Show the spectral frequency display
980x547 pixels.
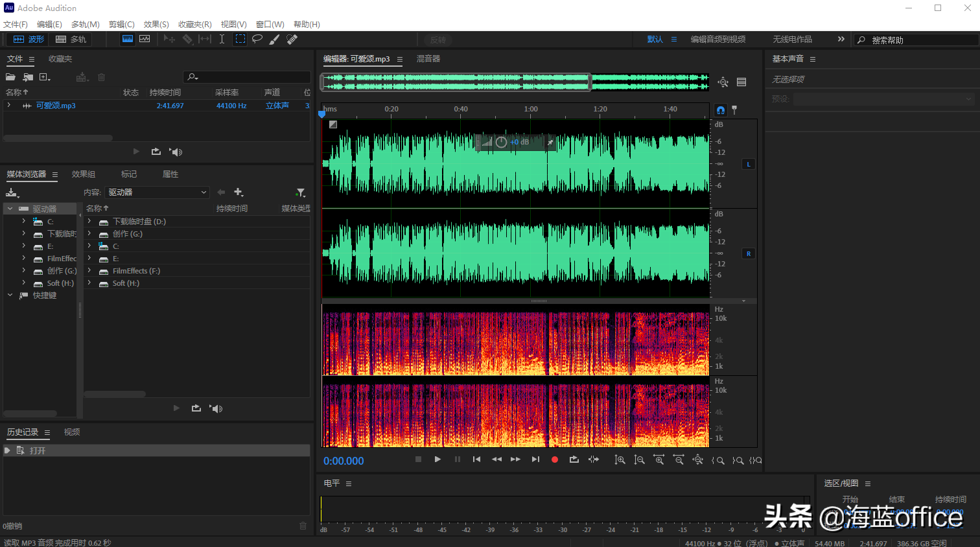pos(128,39)
